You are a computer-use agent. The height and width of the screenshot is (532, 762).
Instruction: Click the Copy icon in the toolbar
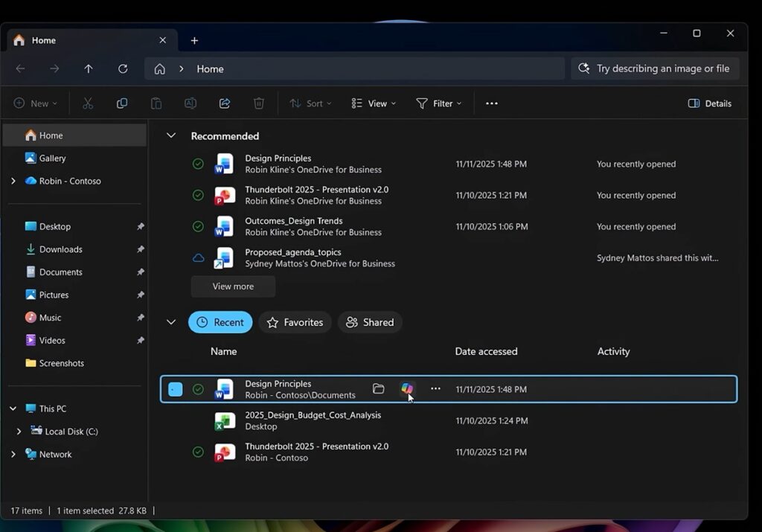coord(121,103)
